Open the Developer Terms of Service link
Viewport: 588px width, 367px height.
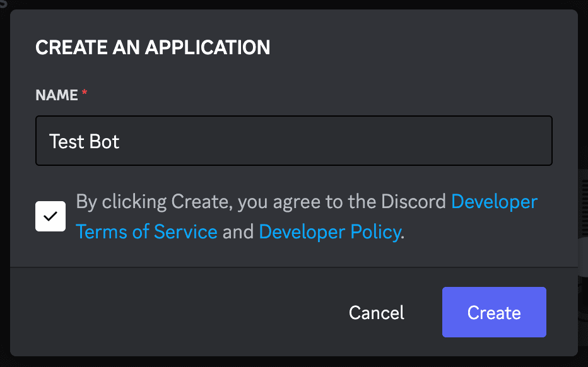[x=146, y=232]
